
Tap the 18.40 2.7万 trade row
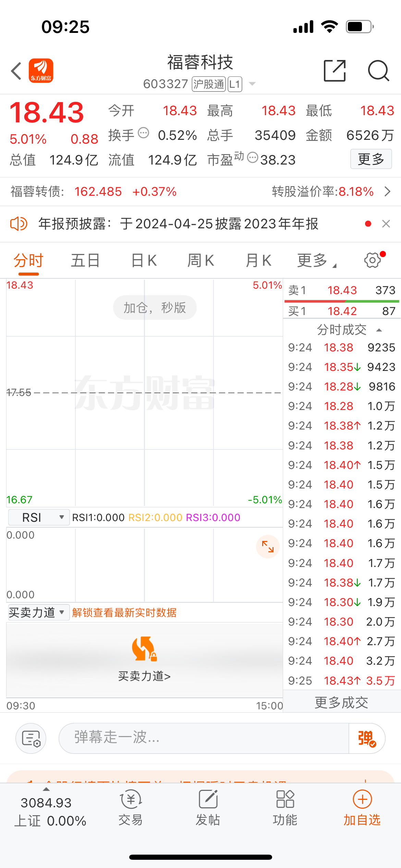(342, 641)
